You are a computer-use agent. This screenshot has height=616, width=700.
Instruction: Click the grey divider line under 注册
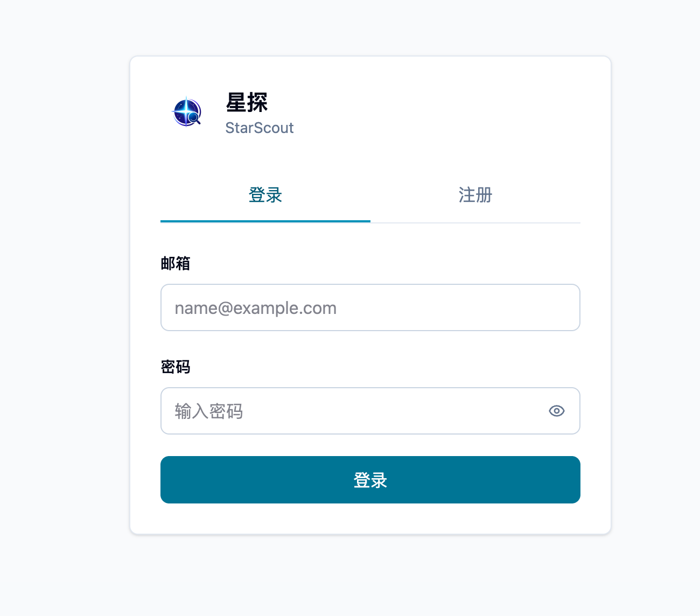click(x=475, y=222)
